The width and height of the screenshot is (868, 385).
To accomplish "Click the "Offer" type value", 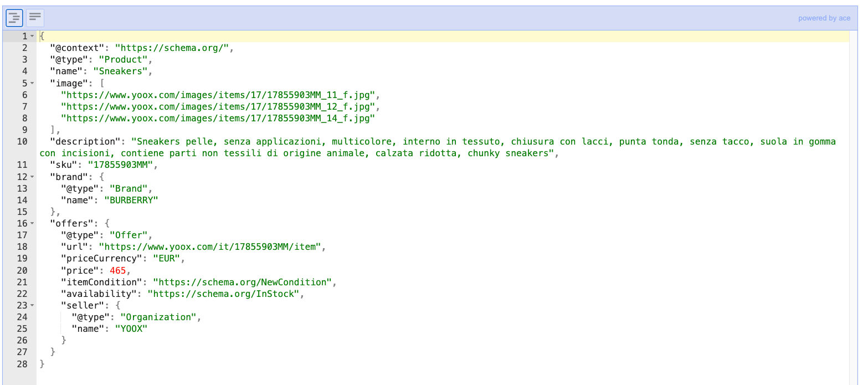I will pyautogui.click(x=129, y=235).
